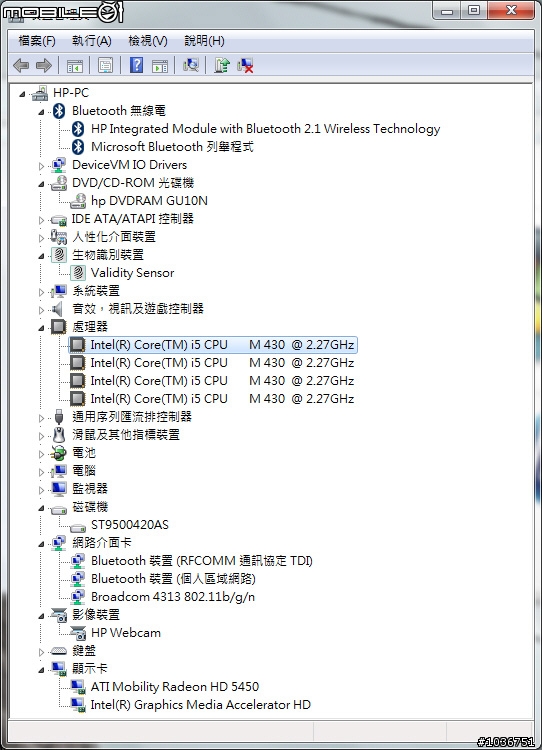Click the HP Webcam camera icon
This screenshot has width=542, height=750.
click(x=78, y=633)
